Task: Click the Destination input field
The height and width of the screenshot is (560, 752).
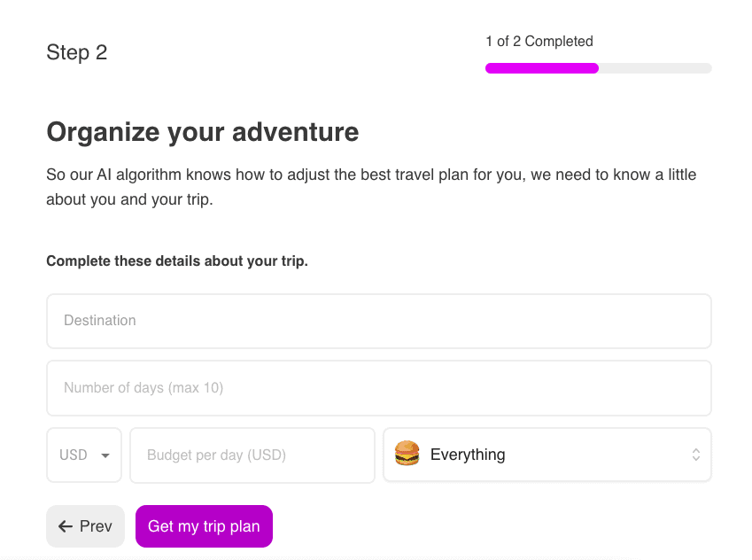Action: click(378, 321)
